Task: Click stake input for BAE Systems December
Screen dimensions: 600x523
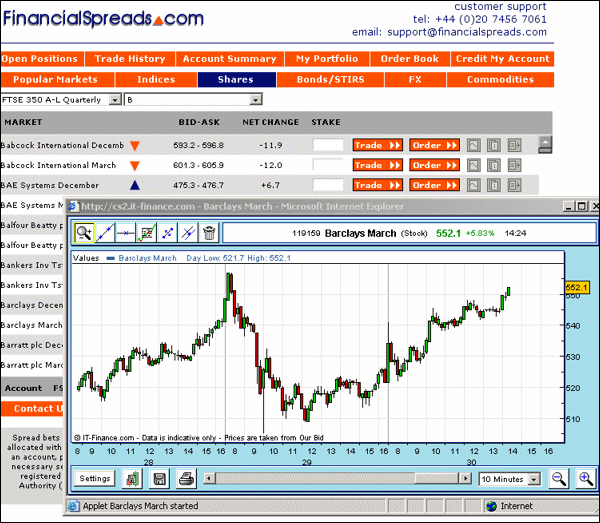Action: [328, 185]
